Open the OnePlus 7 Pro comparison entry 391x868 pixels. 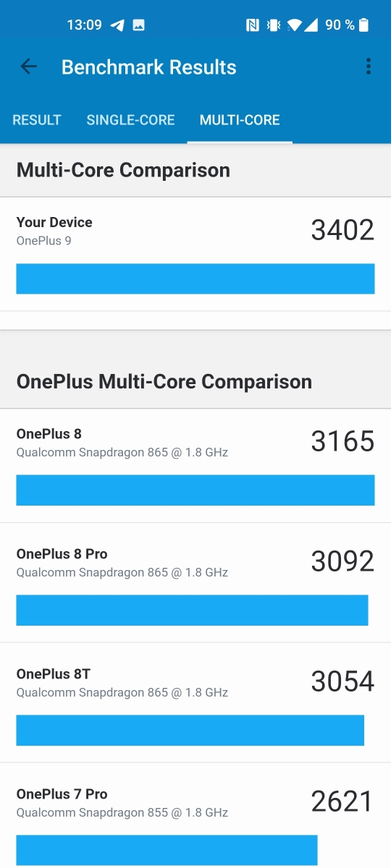pos(195,816)
